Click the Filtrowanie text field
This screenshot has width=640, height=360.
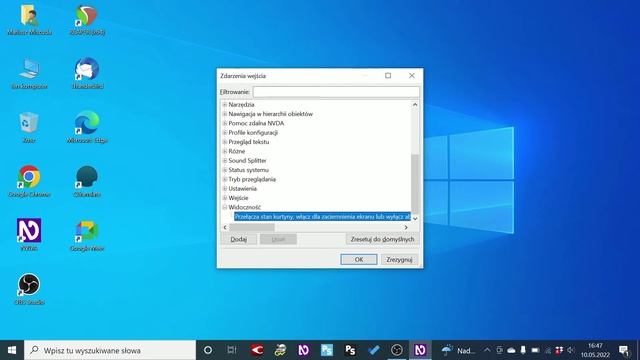click(x=336, y=92)
